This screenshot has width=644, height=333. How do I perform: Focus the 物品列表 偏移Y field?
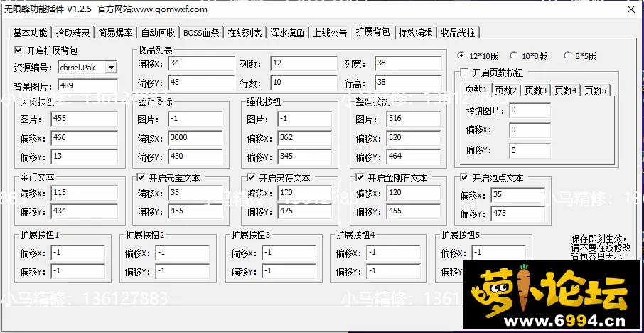coord(202,83)
